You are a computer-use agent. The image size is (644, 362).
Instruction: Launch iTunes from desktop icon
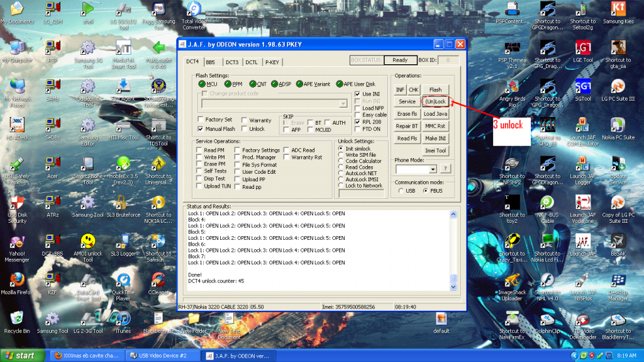pyautogui.click(x=123, y=319)
